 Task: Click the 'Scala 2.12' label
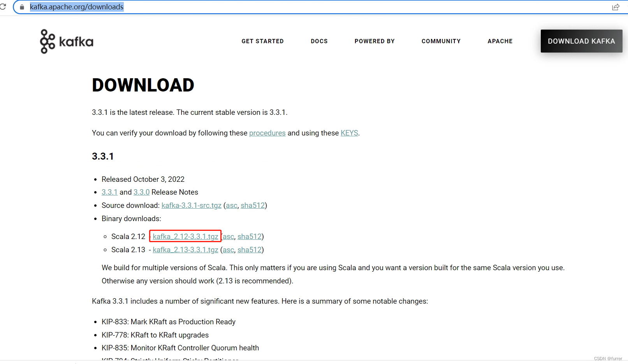point(128,237)
